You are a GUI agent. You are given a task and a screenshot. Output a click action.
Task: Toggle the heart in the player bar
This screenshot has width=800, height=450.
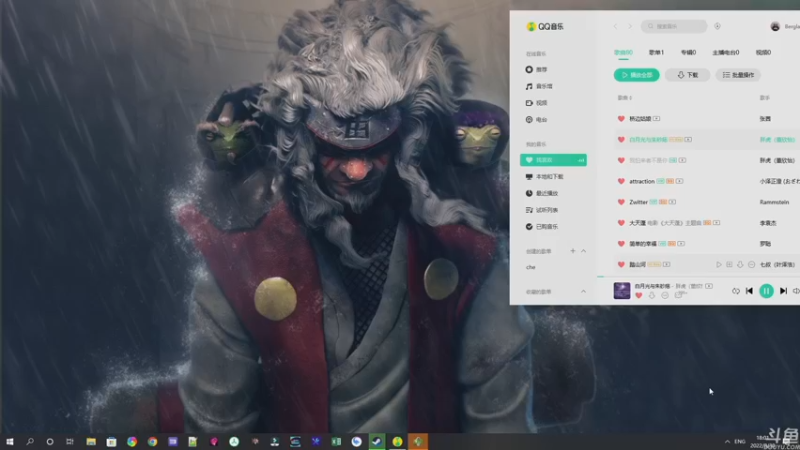pos(639,295)
